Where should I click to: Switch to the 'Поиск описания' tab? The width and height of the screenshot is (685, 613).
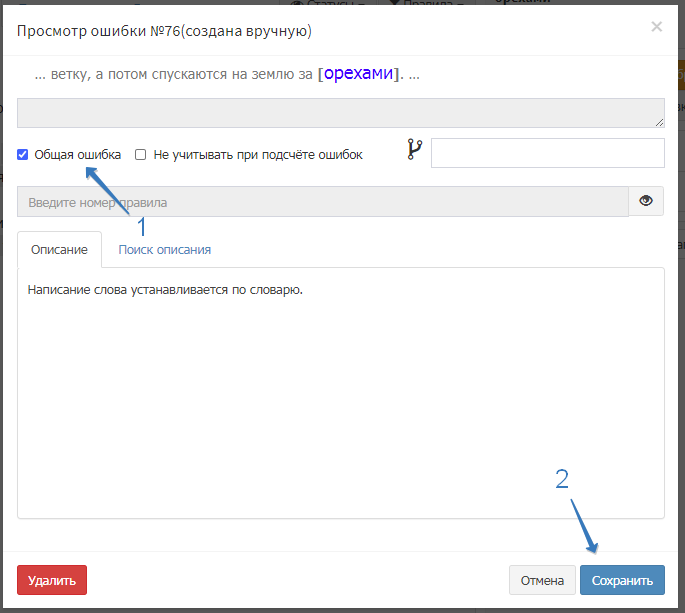click(164, 249)
